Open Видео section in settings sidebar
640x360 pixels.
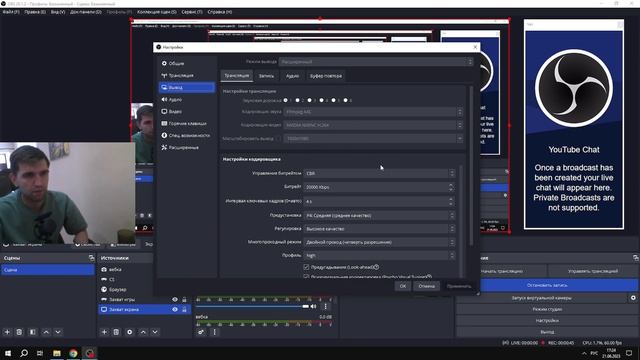click(x=187, y=111)
